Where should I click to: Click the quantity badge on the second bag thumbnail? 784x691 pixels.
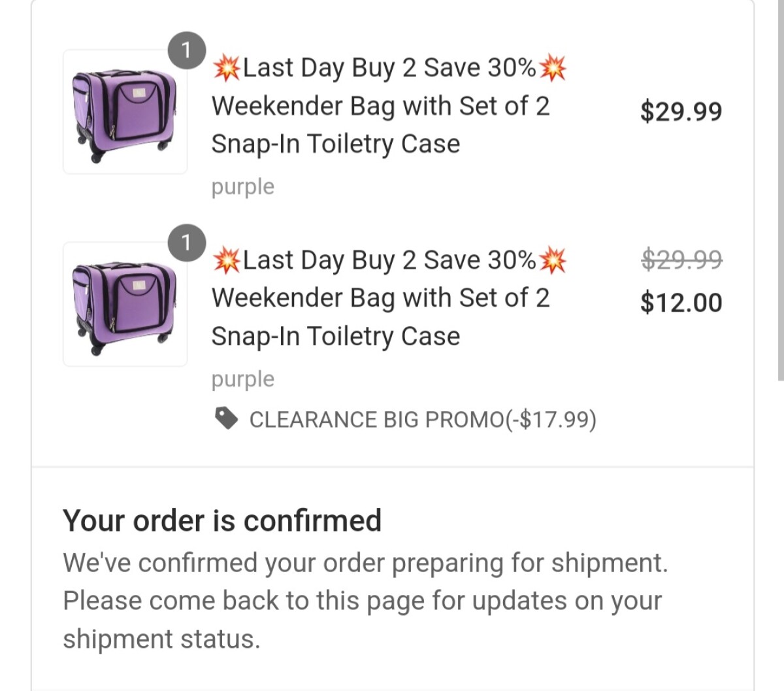click(x=186, y=243)
